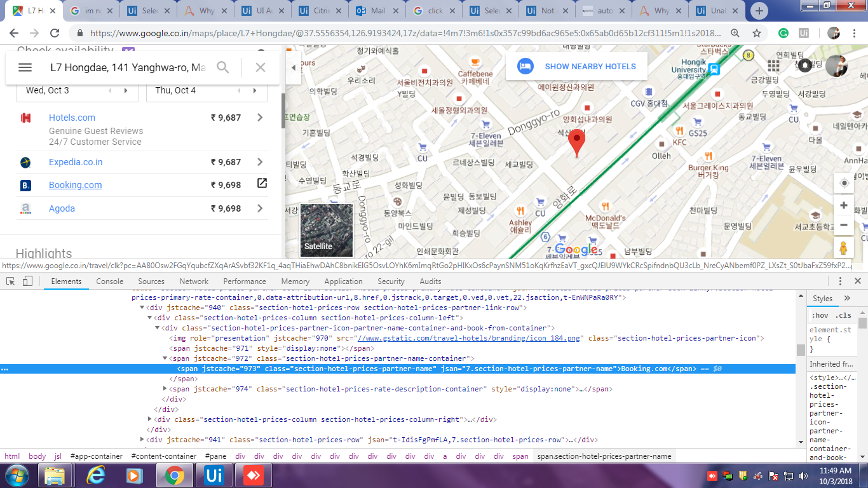Expand the Expedia.co.in row chevron

[260, 162]
